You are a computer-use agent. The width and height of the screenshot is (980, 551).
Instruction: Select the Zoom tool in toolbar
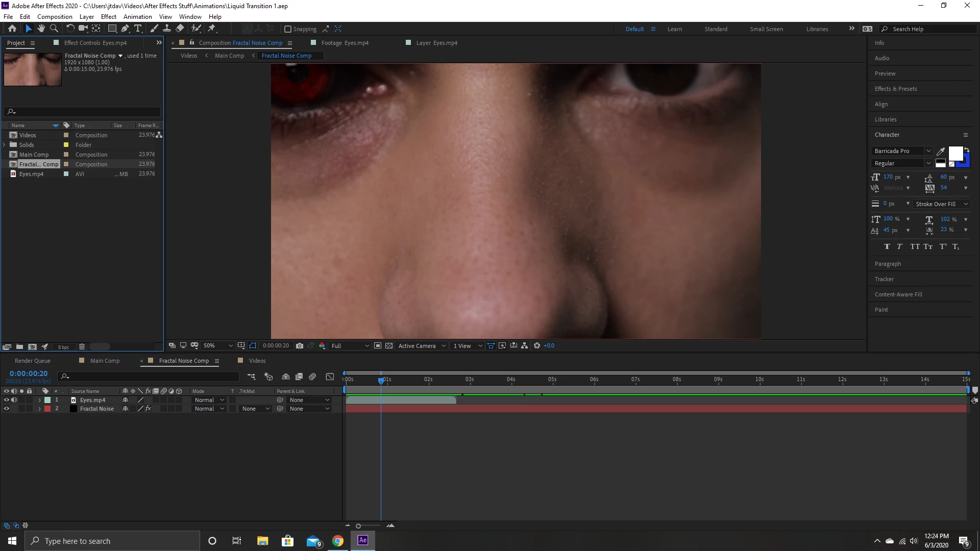[54, 29]
